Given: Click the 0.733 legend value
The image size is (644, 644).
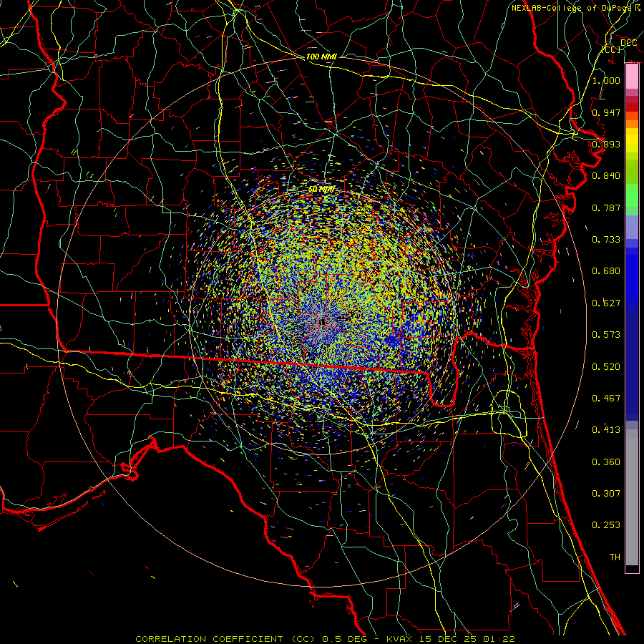Looking at the screenshot, I should [x=606, y=240].
